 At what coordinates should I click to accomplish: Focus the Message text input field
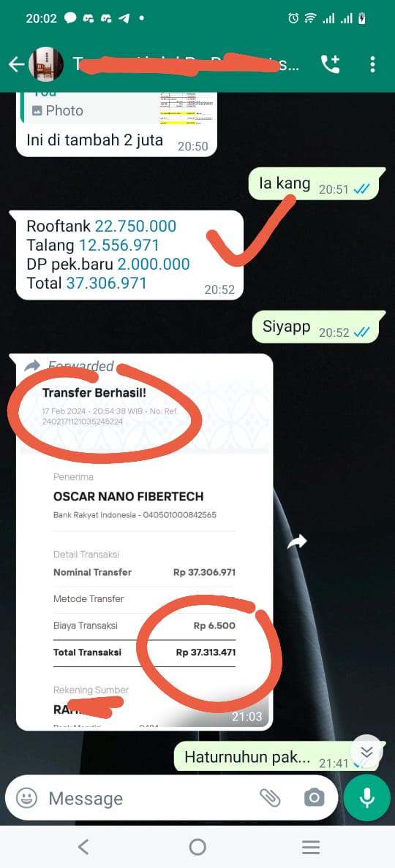(x=149, y=798)
